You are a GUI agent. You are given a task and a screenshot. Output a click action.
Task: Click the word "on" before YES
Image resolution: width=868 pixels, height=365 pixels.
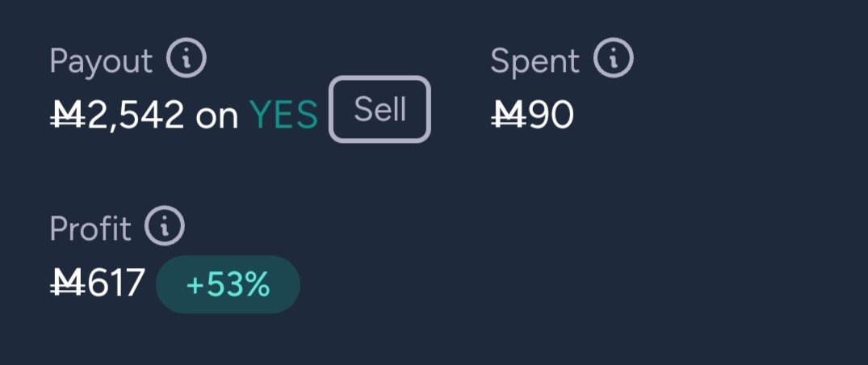216,117
